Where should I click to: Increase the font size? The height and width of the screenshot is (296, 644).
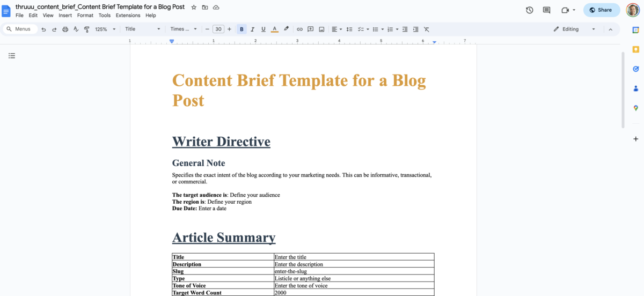(230, 29)
